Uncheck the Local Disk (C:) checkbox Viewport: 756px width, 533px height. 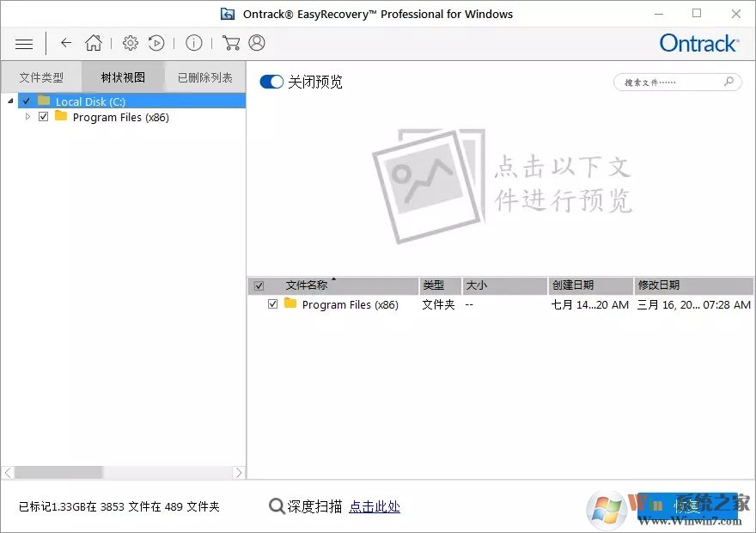coord(26,101)
